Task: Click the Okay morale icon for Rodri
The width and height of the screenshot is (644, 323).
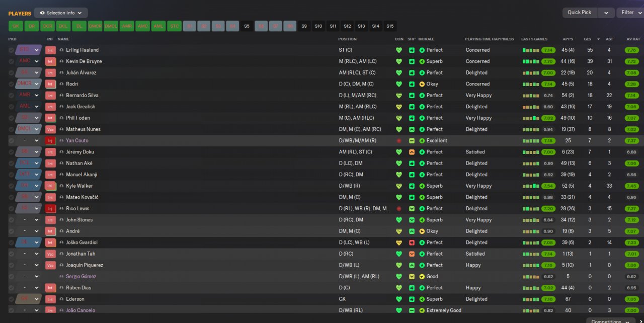Action: pos(422,84)
